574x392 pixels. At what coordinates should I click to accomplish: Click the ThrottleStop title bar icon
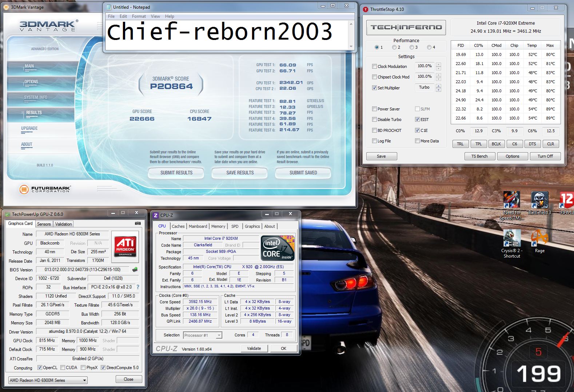[366, 9]
